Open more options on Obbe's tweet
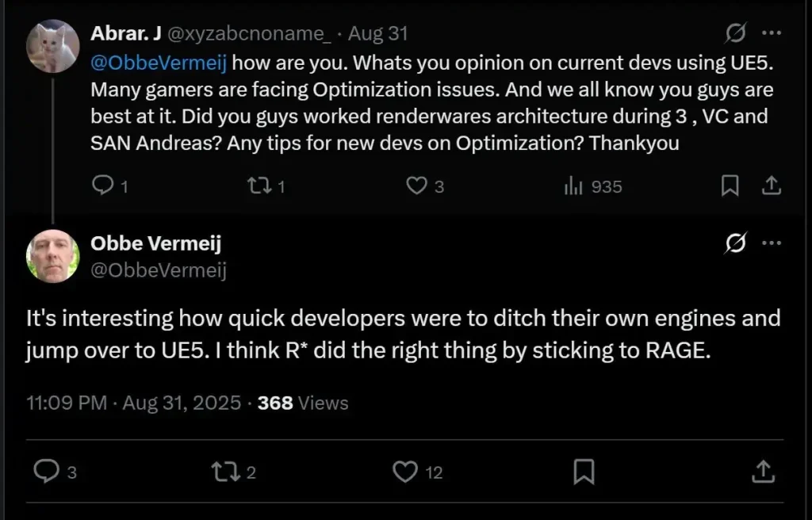This screenshot has height=520, width=812. pyautogui.click(x=771, y=244)
